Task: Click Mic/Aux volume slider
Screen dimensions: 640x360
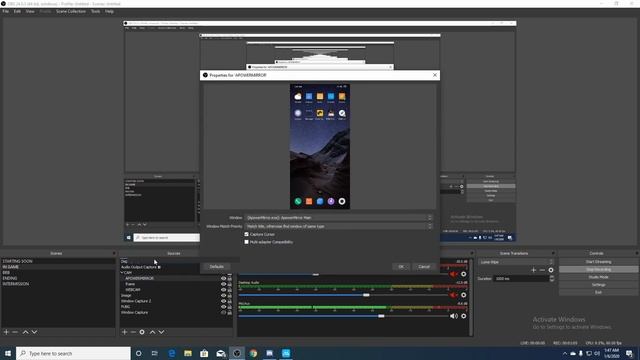Action: [343, 316]
